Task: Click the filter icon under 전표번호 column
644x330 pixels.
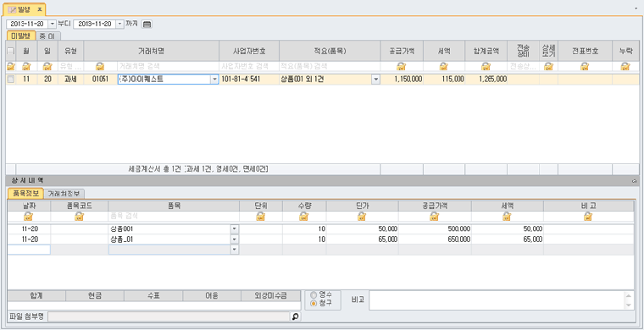Action: (x=585, y=66)
